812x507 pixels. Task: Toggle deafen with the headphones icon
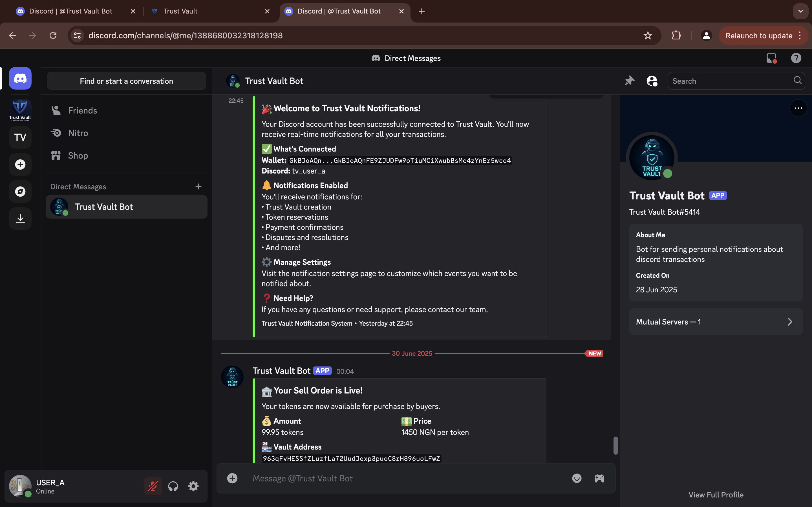173,486
